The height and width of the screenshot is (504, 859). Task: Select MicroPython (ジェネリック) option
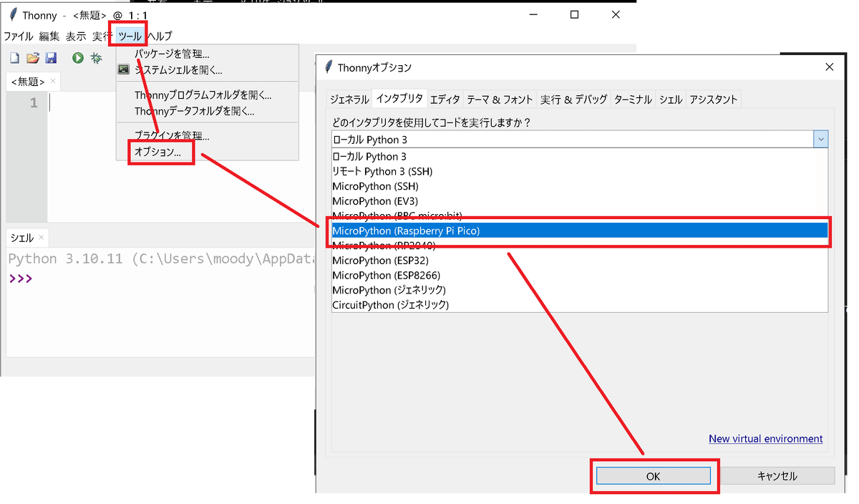[580, 290]
